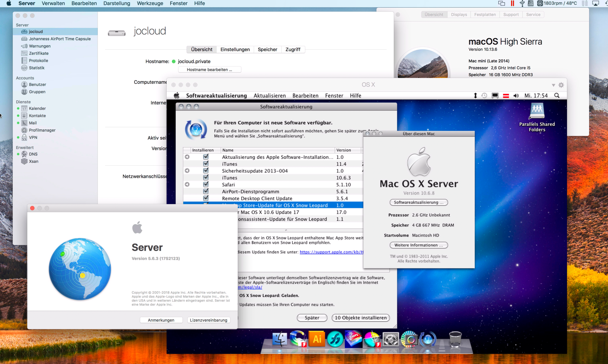This screenshot has width=608, height=364.
Task: Click the Trash icon in dock
Action: [455, 339]
